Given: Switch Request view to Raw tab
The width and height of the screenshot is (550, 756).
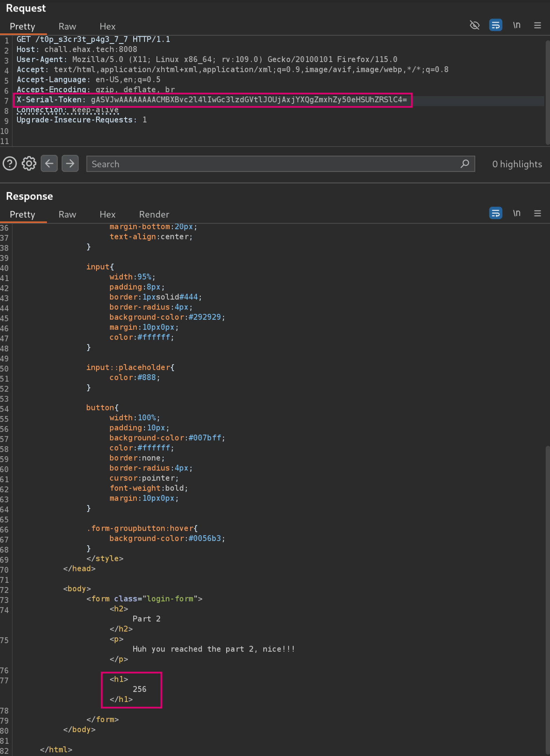Looking at the screenshot, I should (67, 27).
